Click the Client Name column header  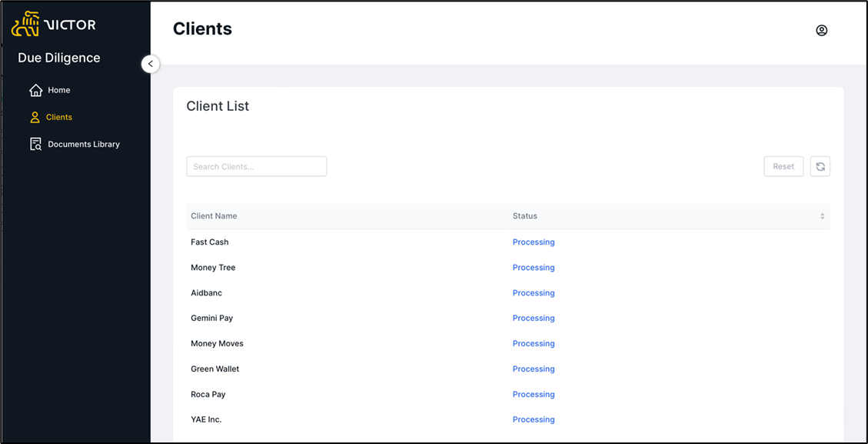pos(214,216)
